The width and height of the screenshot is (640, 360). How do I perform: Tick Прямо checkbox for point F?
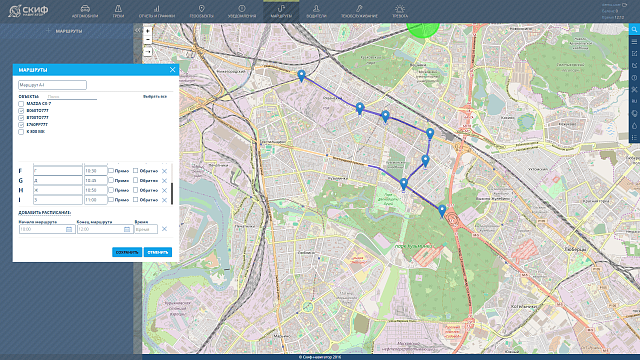[x=111, y=171]
